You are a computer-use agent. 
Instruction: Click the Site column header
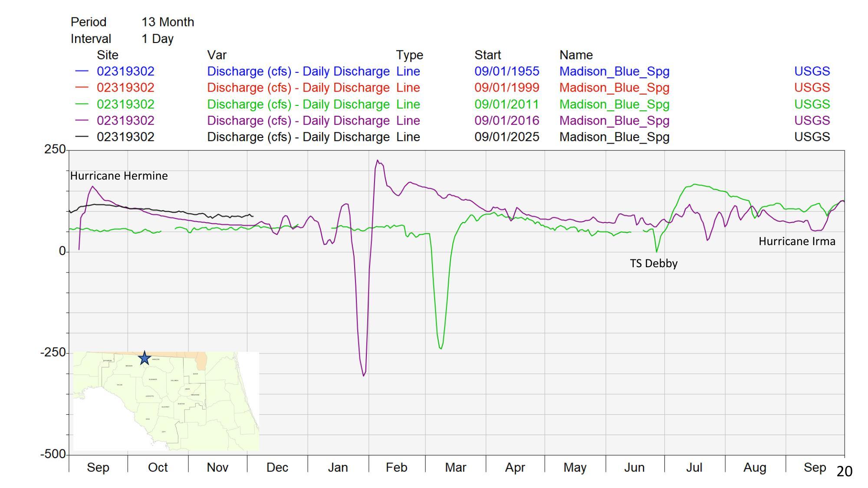tap(107, 55)
